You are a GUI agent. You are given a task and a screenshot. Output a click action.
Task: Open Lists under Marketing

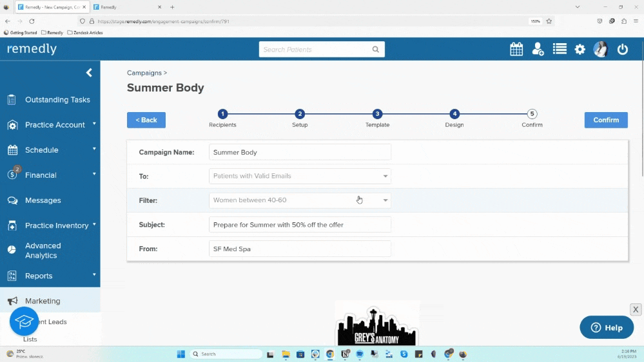[x=30, y=339]
